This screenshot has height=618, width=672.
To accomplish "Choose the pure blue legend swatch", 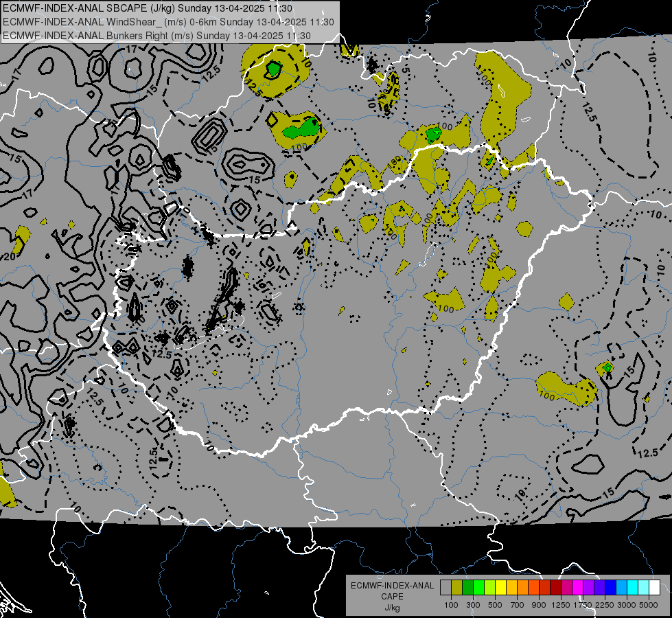I will [611, 588].
